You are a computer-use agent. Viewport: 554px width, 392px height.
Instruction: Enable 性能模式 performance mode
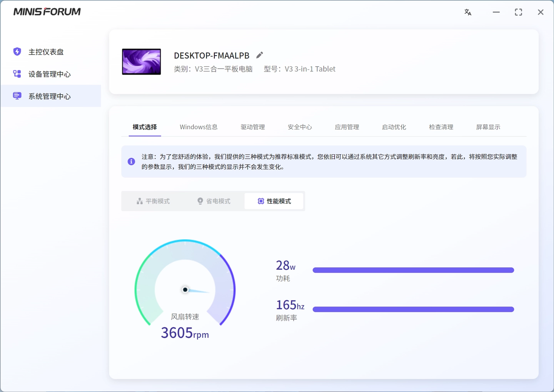click(274, 201)
